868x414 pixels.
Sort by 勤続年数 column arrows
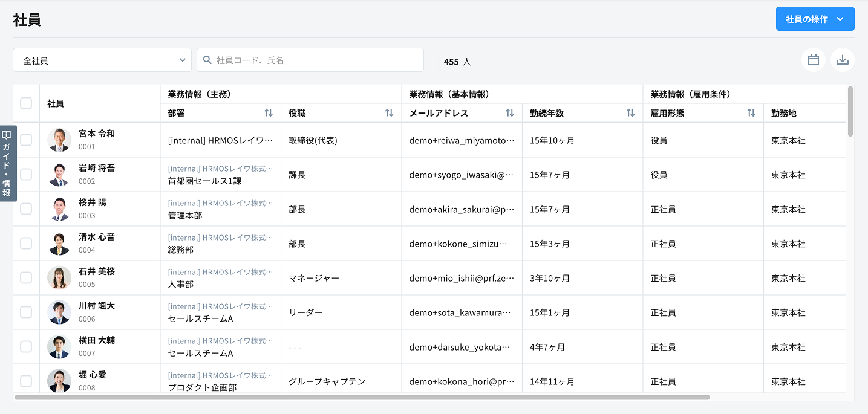pyautogui.click(x=630, y=113)
